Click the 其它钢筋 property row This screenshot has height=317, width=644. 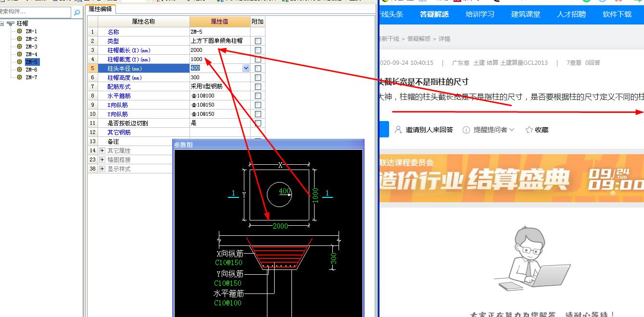click(x=176, y=132)
